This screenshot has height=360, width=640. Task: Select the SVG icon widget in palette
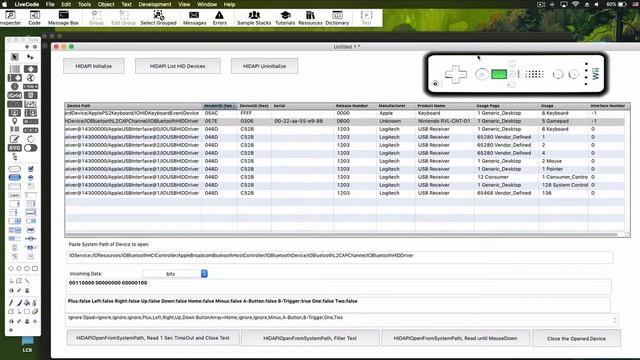(15, 148)
